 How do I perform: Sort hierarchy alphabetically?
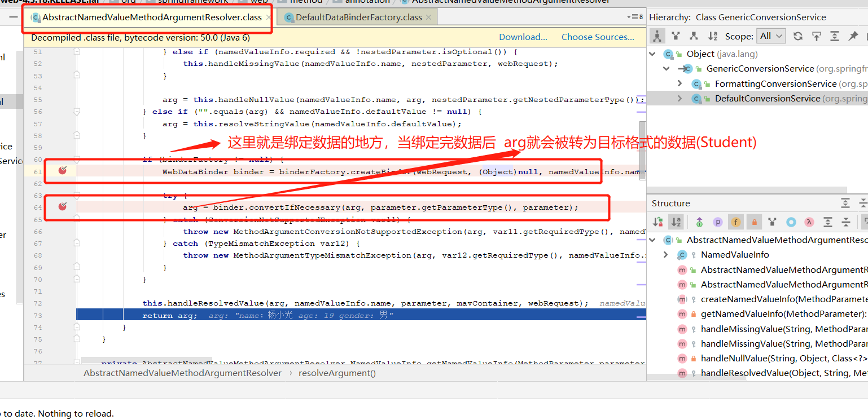(x=713, y=36)
